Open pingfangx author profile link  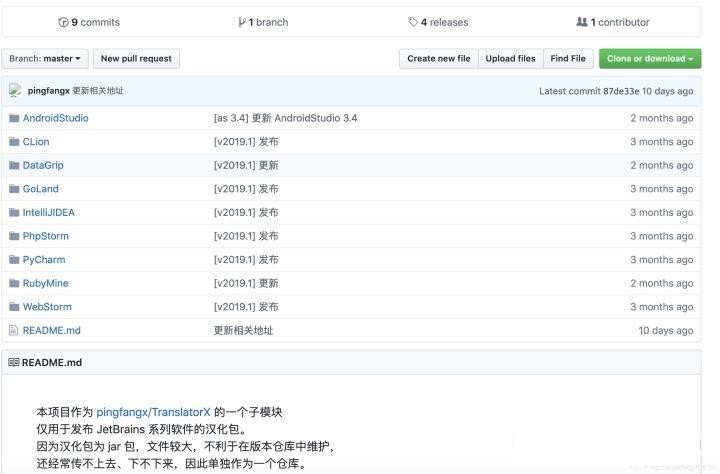click(x=48, y=91)
